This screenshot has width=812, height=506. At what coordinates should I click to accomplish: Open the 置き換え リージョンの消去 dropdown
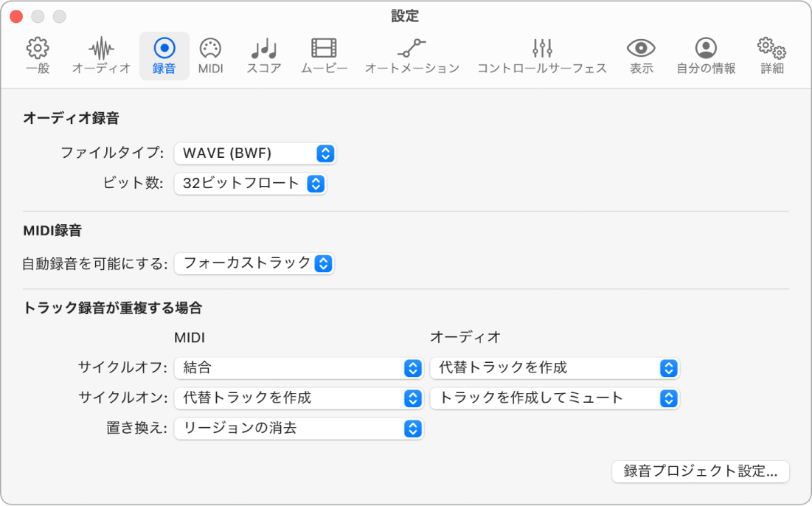click(299, 429)
